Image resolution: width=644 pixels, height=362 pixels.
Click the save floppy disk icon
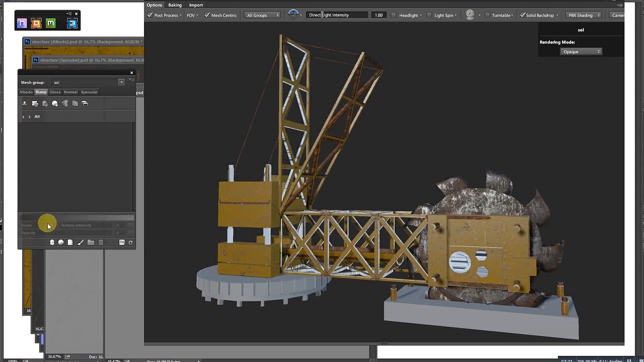click(x=122, y=242)
